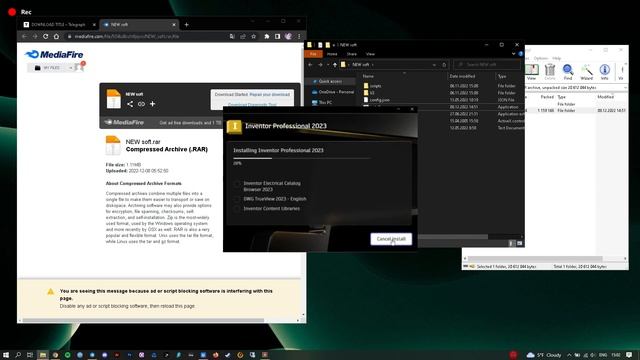Screen dimensions: 640x360
Task: Select Quick access in File Explorer sidebar
Action: point(330,81)
